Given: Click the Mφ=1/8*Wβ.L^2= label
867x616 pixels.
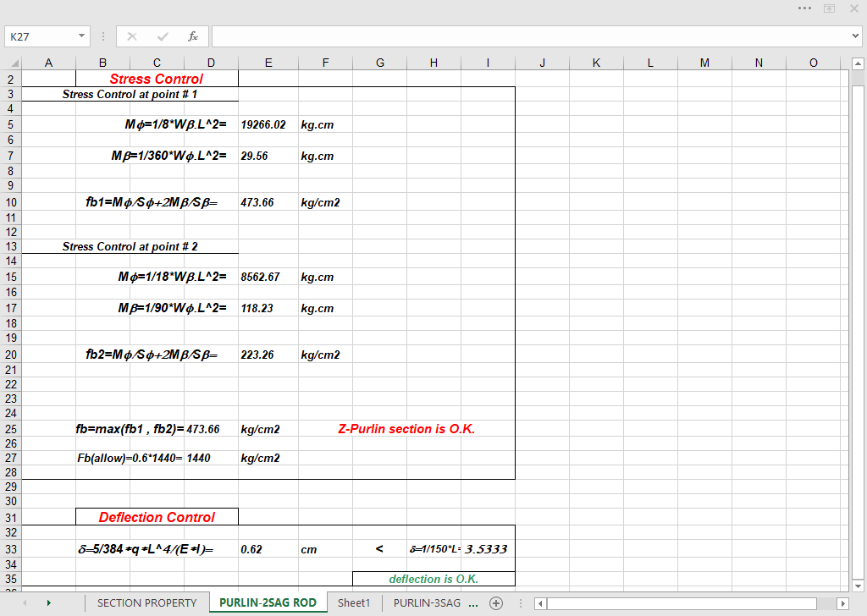Looking at the screenshot, I should 176,125.
